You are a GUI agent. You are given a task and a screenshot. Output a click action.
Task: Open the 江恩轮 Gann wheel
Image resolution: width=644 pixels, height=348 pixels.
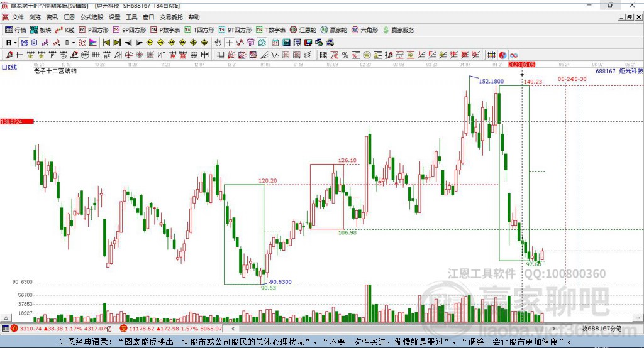click(303, 30)
